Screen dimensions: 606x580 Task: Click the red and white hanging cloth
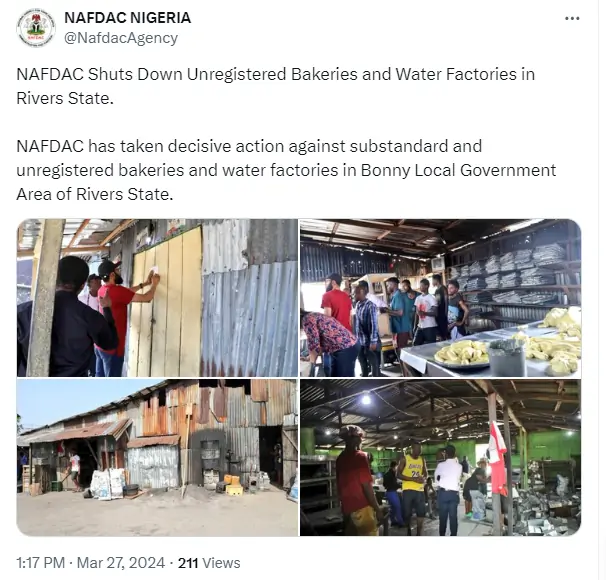click(497, 459)
